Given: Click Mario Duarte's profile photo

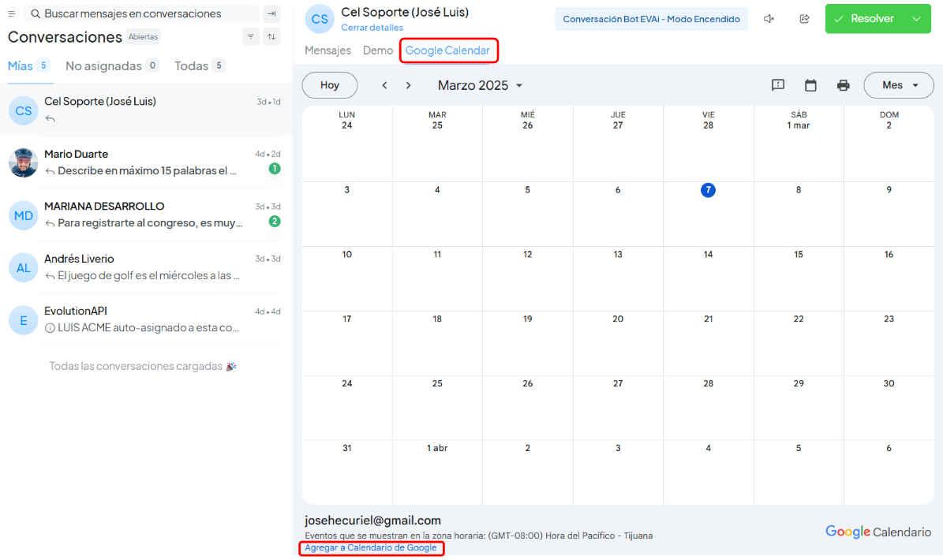Looking at the screenshot, I should coord(24,162).
